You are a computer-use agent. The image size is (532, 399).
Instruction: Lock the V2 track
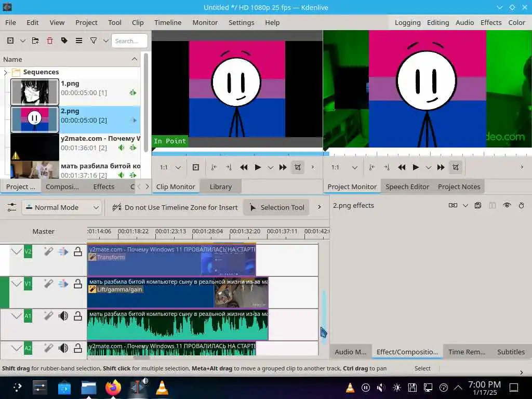tap(78, 251)
